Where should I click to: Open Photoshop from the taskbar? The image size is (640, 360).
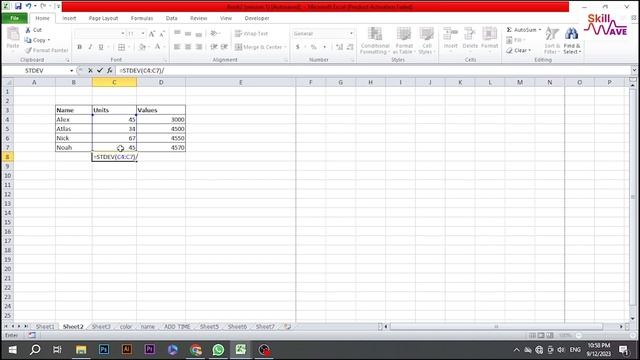tap(104, 350)
